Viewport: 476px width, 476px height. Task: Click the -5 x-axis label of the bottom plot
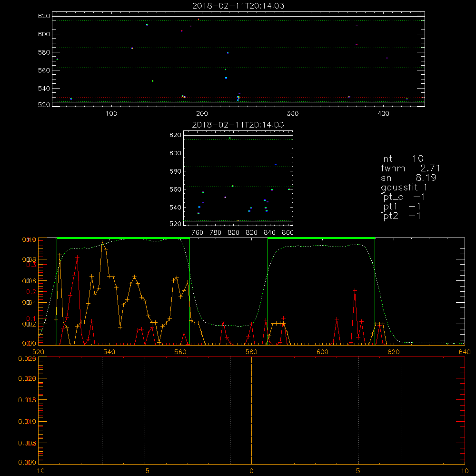coord(145,471)
